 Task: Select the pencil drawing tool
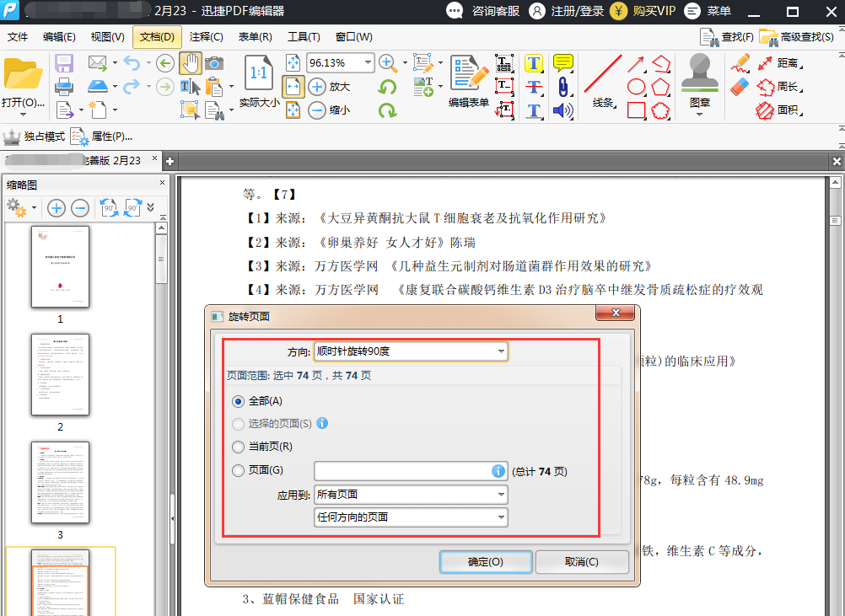(x=741, y=63)
